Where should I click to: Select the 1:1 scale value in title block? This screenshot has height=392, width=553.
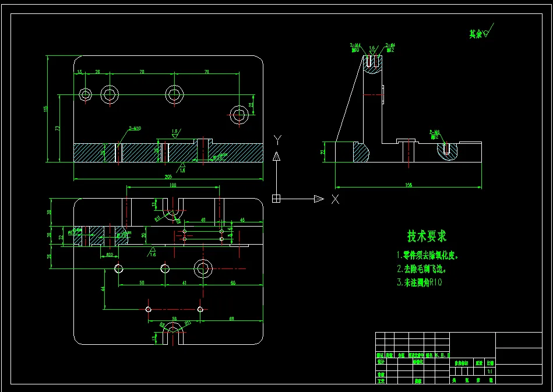click(490, 372)
